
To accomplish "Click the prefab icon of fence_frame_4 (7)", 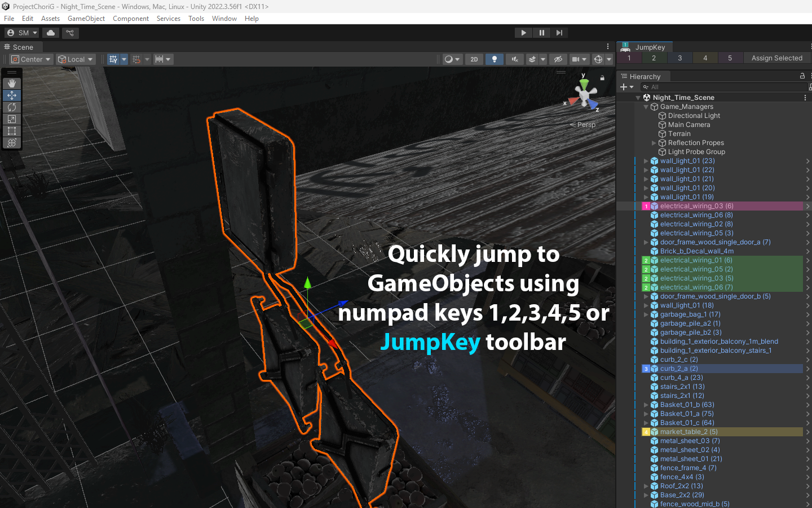I will [x=655, y=468].
